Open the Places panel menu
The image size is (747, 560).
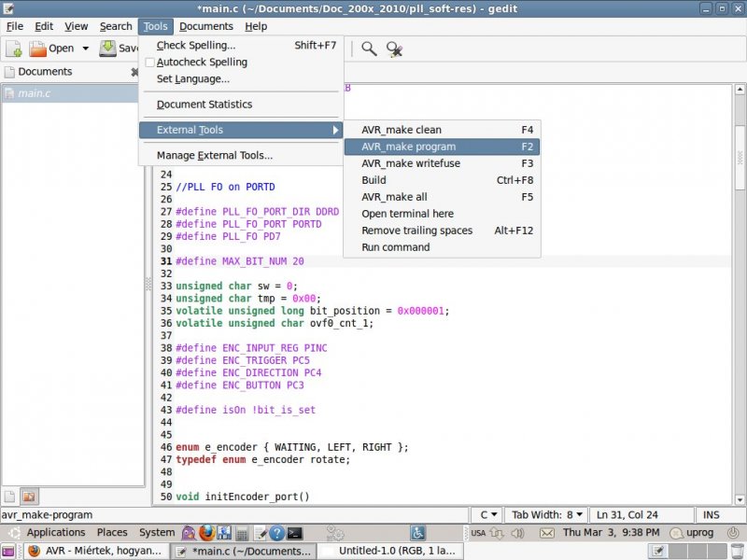(112, 532)
